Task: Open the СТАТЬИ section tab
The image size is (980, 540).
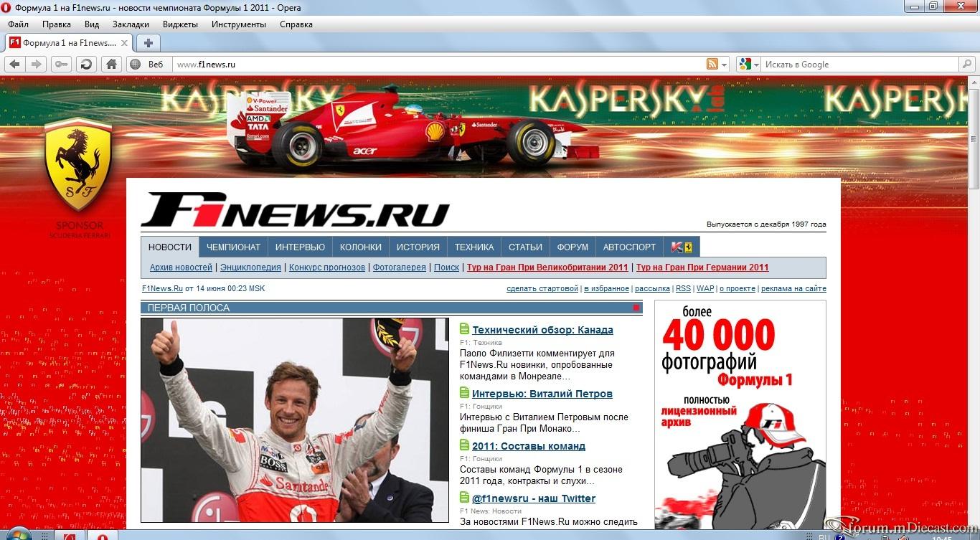Action: point(525,247)
